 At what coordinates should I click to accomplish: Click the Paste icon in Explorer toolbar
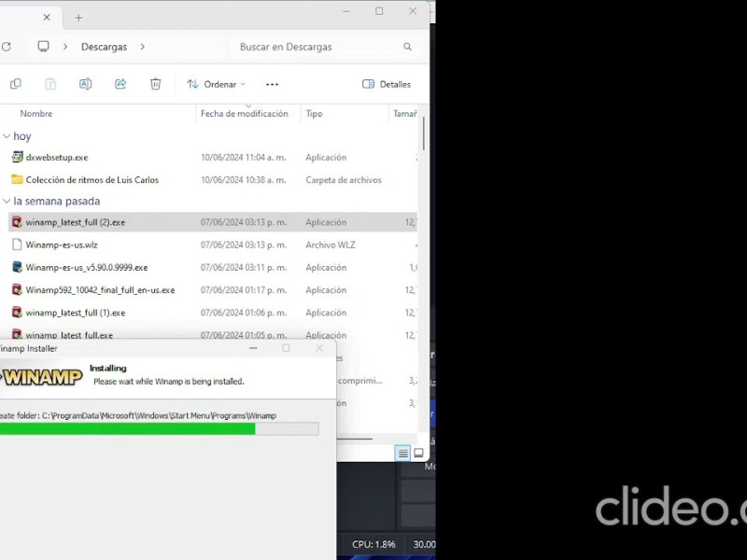coord(50,84)
